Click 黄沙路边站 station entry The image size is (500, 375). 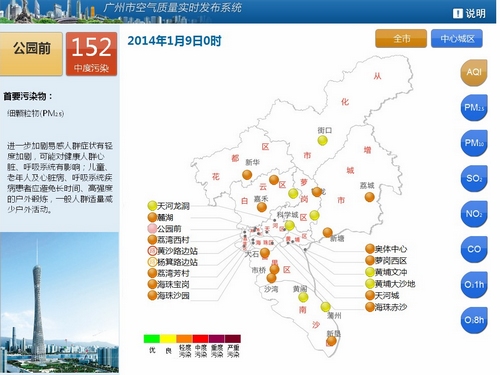(x=173, y=251)
